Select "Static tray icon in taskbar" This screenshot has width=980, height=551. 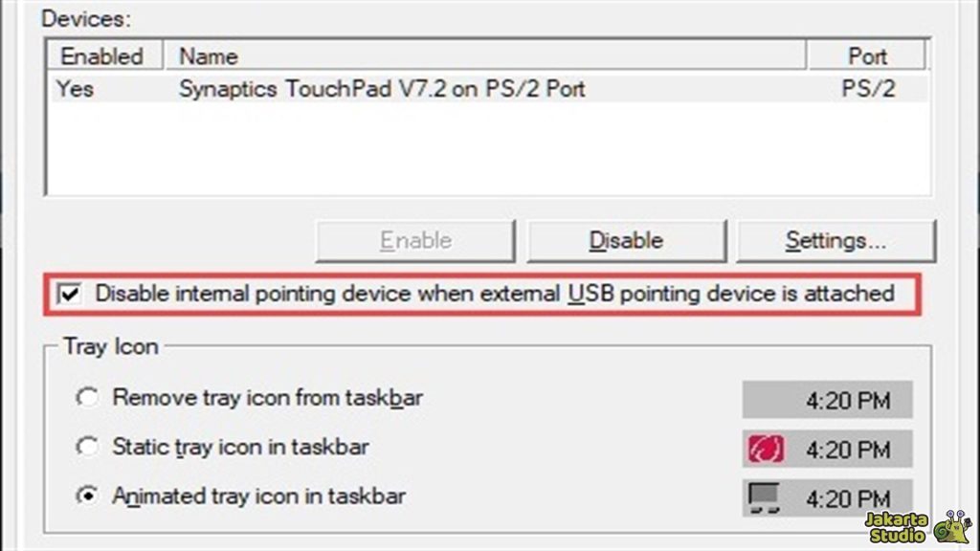click(x=88, y=447)
